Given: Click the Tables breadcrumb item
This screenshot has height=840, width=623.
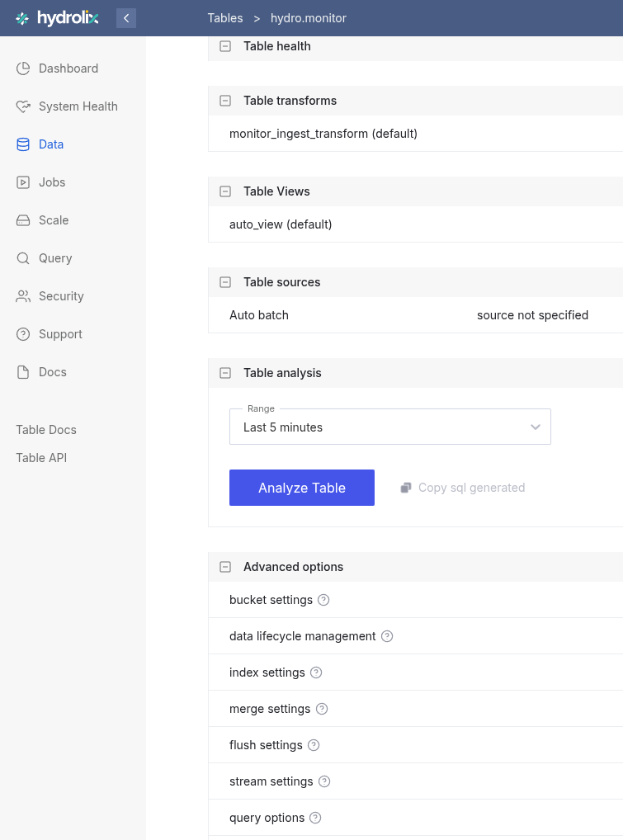Looking at the screenshot, I should click(x=225, y=17).
